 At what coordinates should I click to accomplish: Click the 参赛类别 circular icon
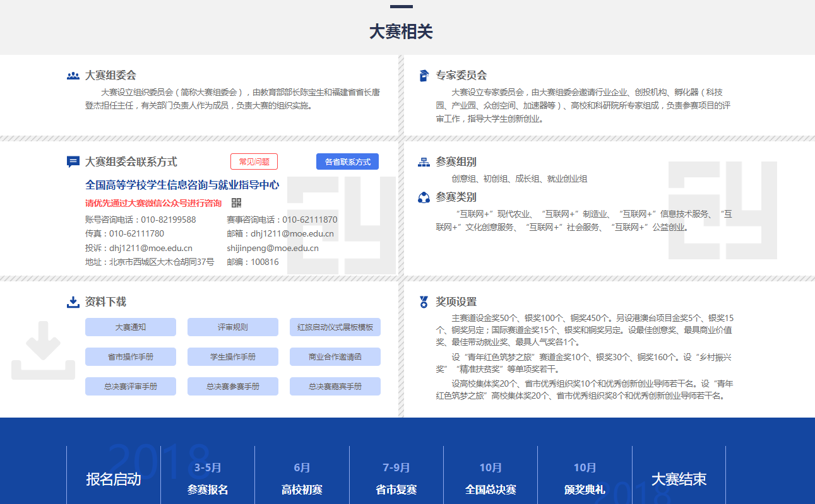[424, 197]
